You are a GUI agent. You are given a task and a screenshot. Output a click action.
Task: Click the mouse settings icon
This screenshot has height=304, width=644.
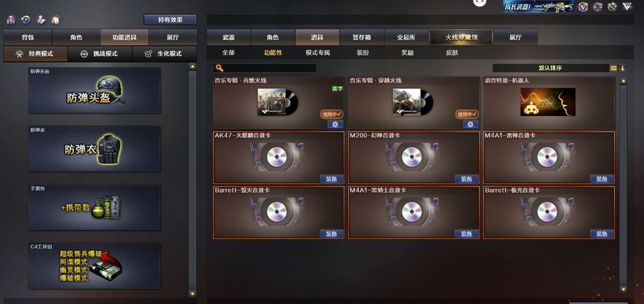pos(56,20)
